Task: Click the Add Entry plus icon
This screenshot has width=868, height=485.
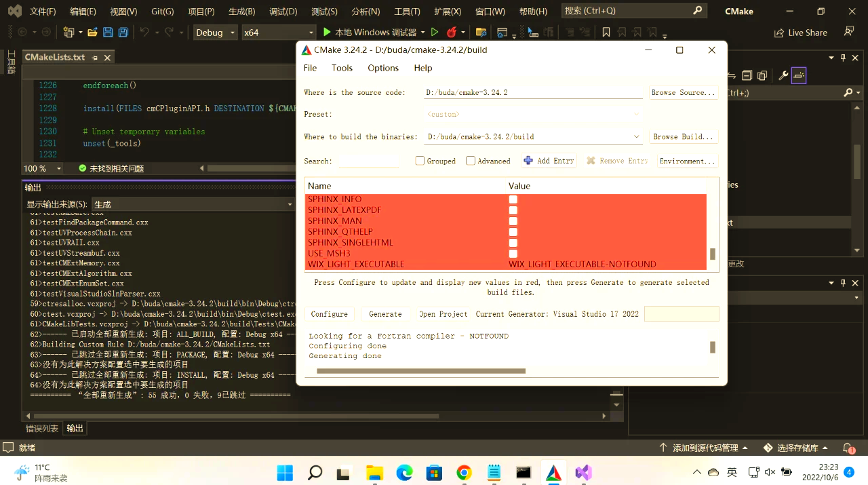Action: pos(528,161)
